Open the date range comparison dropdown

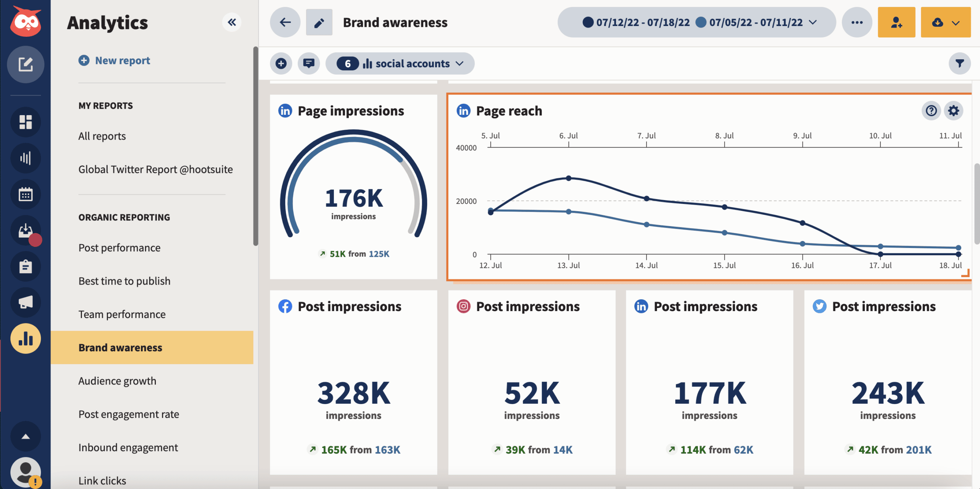697,23
